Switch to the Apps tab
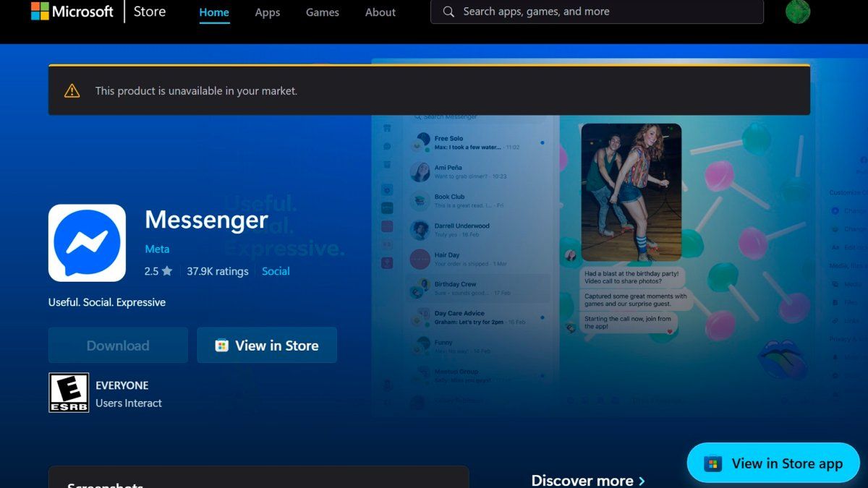 click(267, 12)
